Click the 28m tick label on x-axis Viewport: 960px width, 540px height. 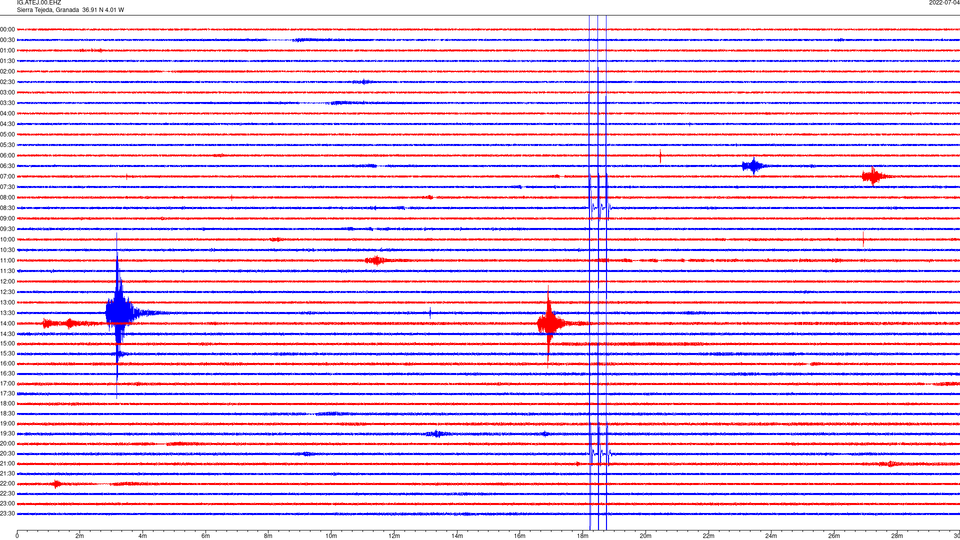click(897, 536)
